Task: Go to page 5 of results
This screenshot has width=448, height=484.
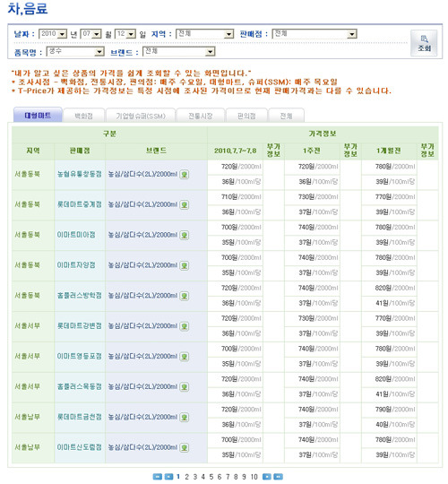Action: 211,477
